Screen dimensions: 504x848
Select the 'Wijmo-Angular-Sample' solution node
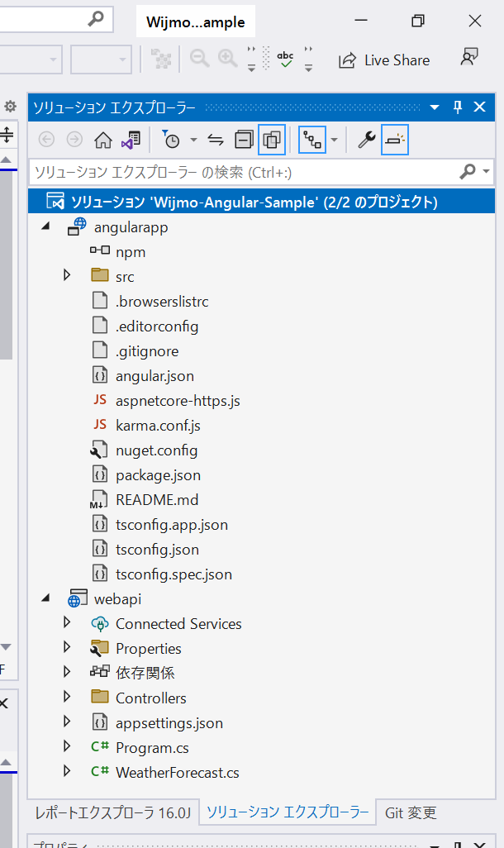pos(262,202)
